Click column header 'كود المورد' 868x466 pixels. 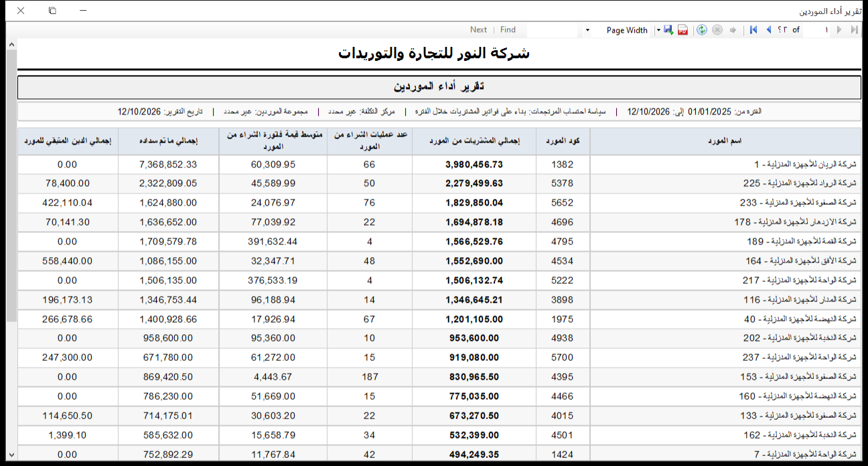pyautogui.click(x=563, y=141)
